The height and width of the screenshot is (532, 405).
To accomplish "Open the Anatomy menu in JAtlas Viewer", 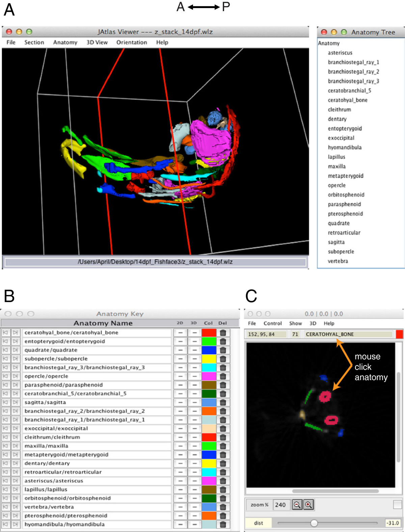I will pyautogui.click(x=65, y=42).
